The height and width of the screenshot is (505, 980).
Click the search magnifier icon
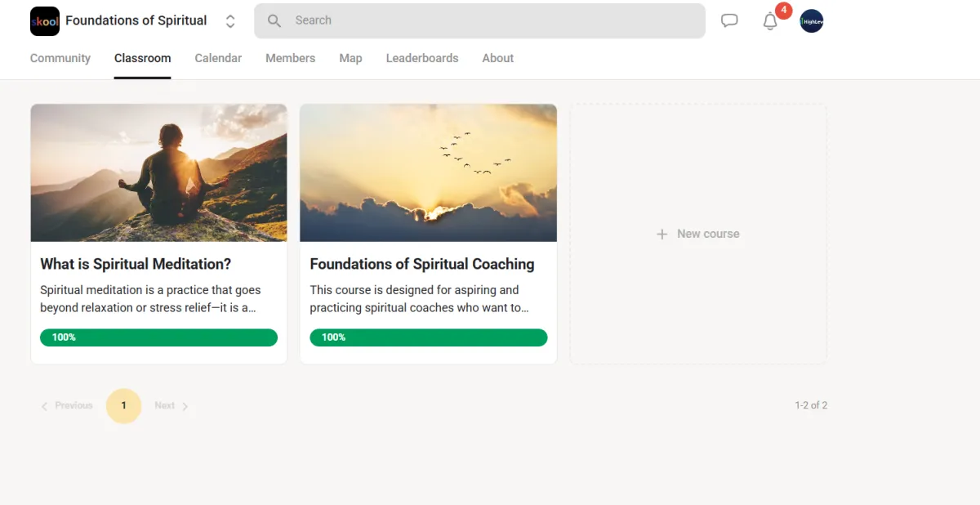click(x=274, y=21)
